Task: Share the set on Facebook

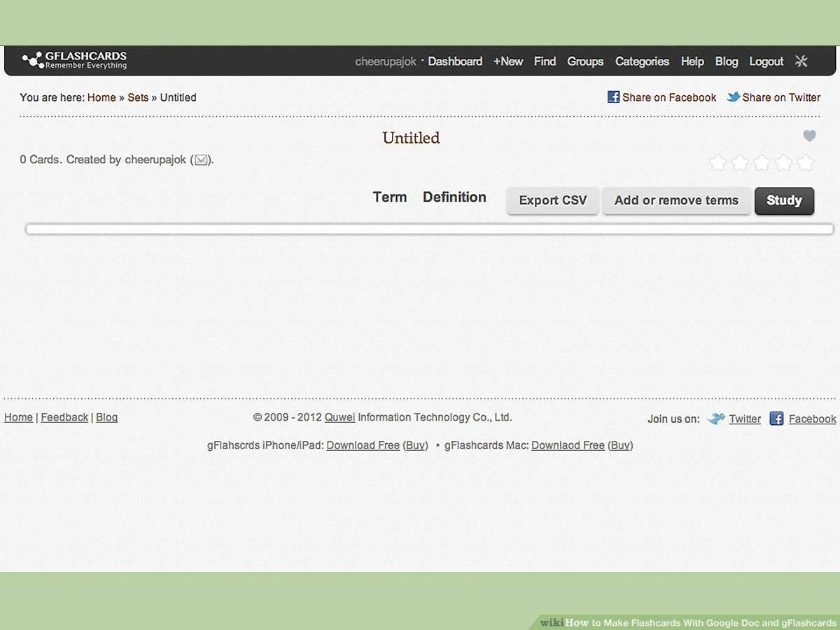Action: point(661,97)
